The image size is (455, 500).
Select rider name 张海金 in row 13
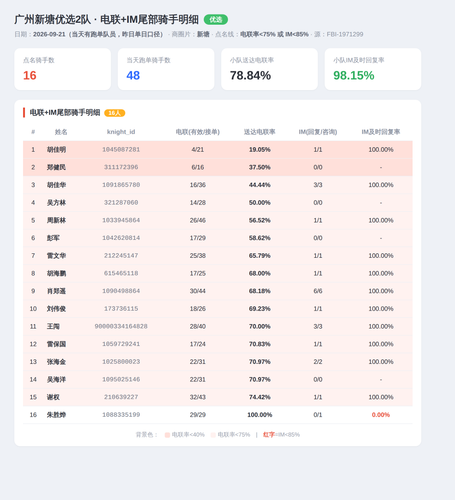[56, 362]
